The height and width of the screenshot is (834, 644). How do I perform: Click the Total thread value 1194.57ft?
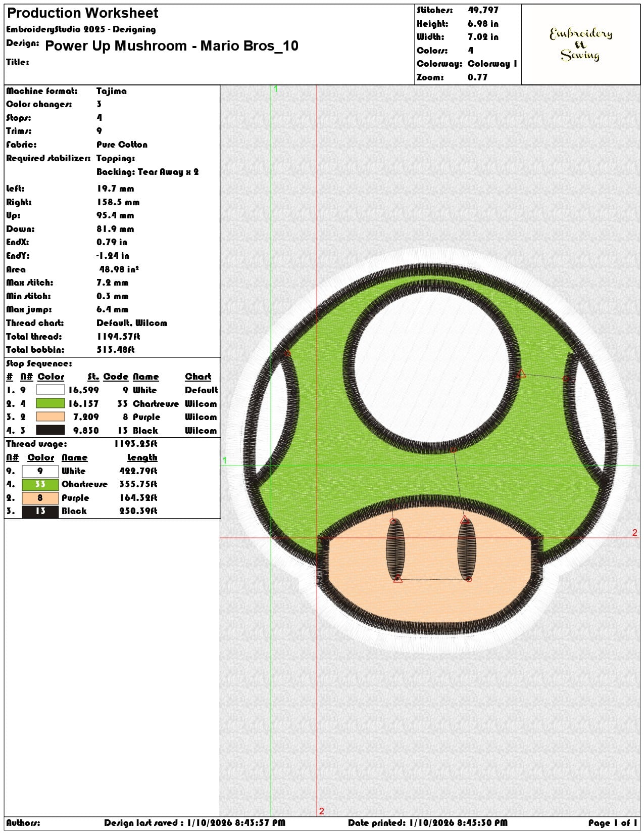118,337
